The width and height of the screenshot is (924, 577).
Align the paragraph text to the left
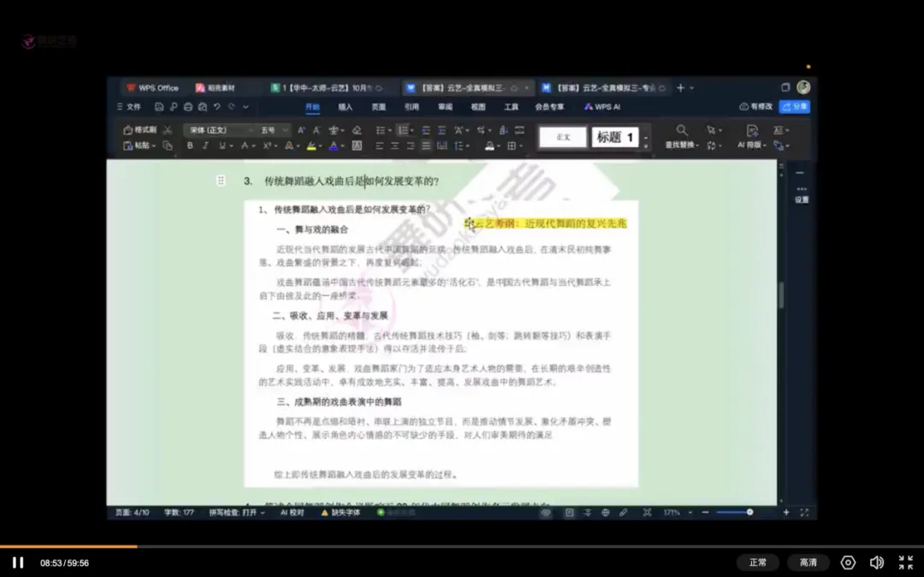(379, 146)
